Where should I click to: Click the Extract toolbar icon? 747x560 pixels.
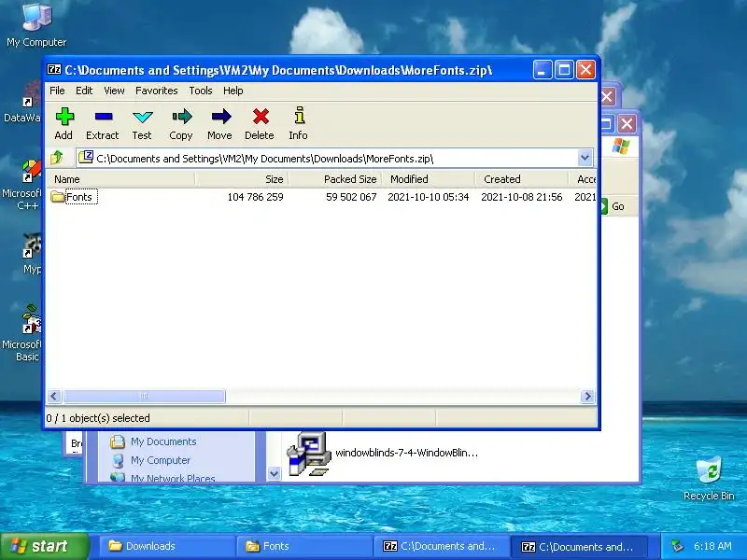tap(103, 123)
